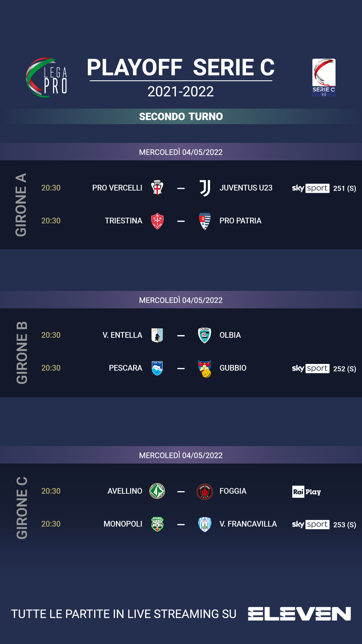Select the Secondo Turno header banner

click(181, 116)
